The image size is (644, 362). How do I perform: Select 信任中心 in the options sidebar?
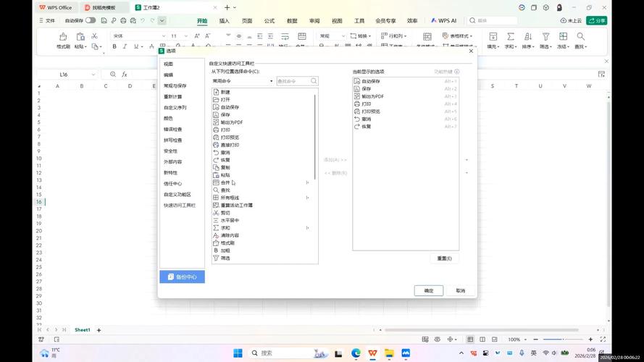[x=172, y=183]
